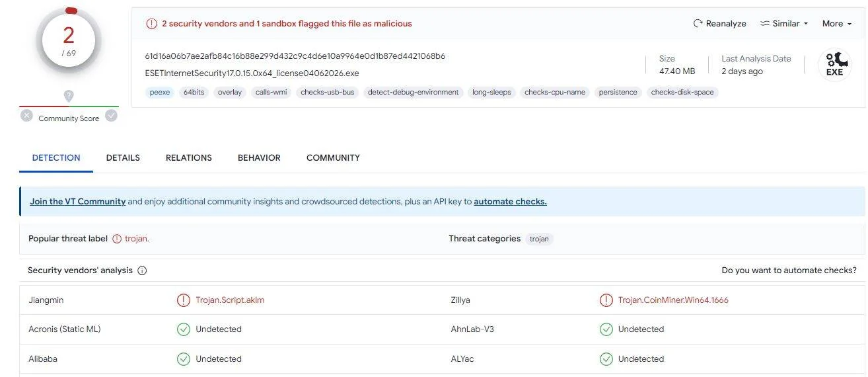This screenshot has height=377, width=868.
Task: Click the Alibaba vendor name
Action: (43, 358)
